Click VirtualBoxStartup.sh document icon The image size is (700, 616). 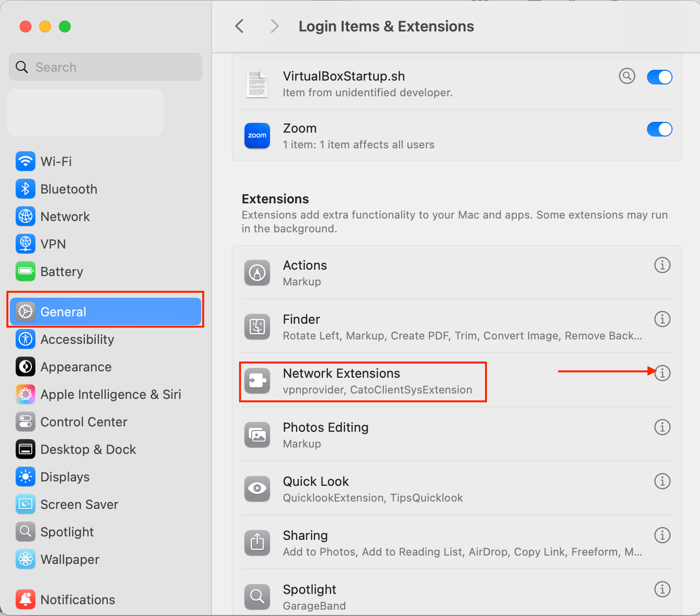257,84
